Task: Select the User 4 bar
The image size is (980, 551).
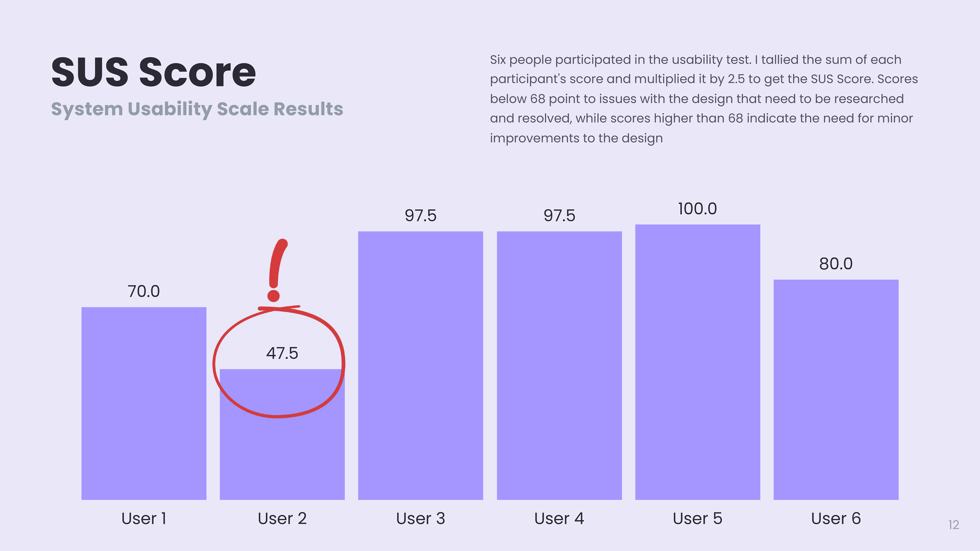Action: pos(559,365)
